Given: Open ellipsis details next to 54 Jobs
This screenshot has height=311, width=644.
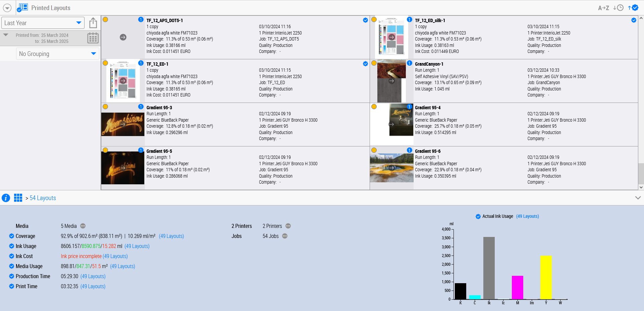Looking at the screenshot, I should click(x=285, y=236).
